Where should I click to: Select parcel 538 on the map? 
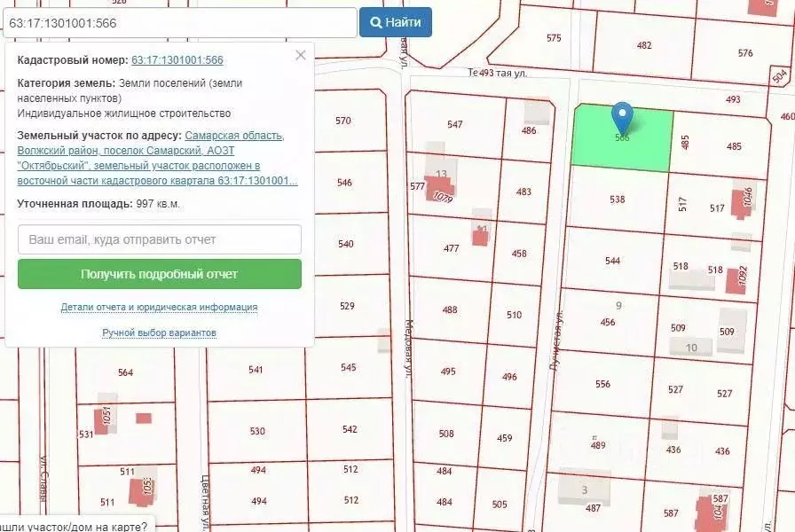click(x=617, y=199)
